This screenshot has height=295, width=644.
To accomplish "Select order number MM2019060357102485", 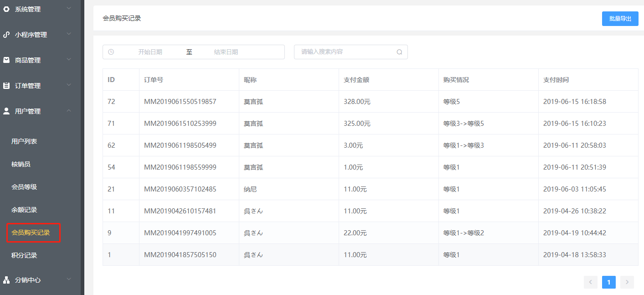I will coord(180,189).
